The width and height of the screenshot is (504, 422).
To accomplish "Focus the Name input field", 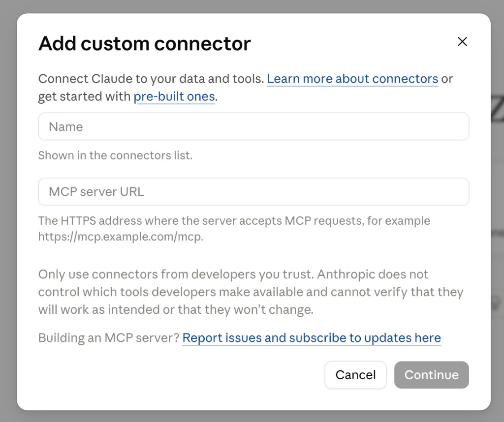I will click(x=253, y=126).
